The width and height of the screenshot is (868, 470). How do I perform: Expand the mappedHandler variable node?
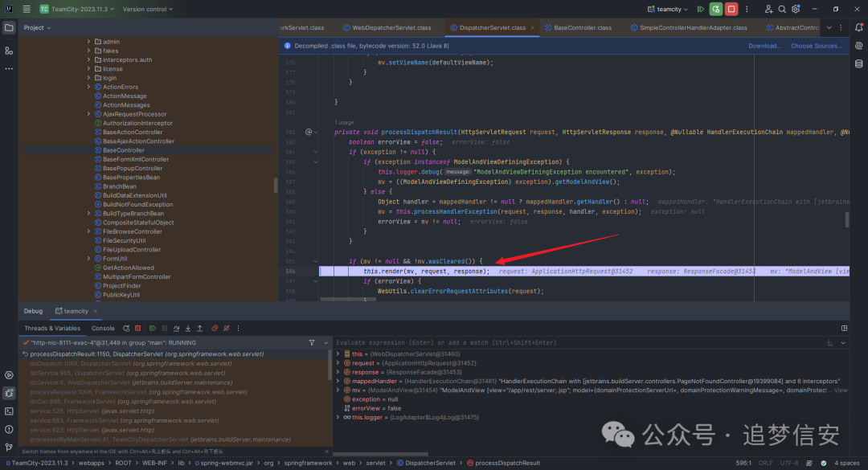point(338,381)
